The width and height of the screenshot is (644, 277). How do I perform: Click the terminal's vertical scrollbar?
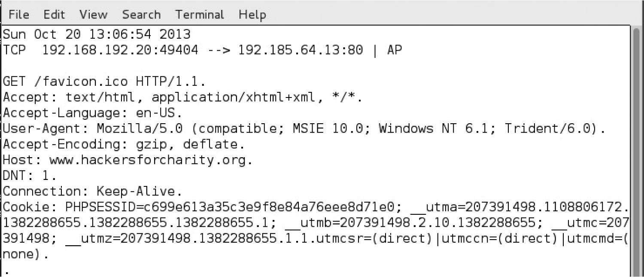pyautogui.click(x=637, y=150)
